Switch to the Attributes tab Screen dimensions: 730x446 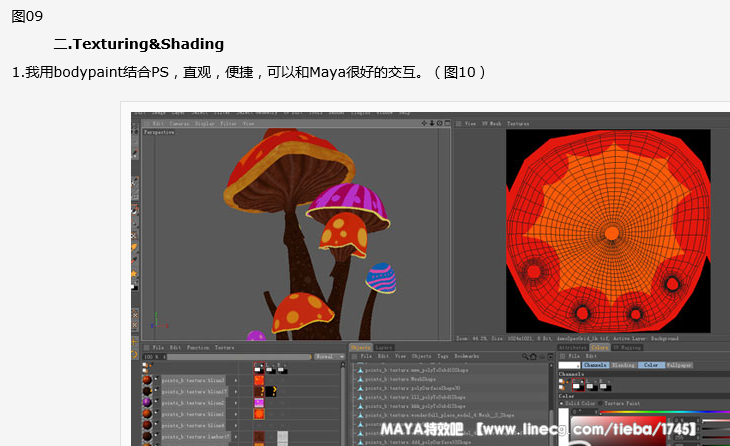tap(573, 348)
